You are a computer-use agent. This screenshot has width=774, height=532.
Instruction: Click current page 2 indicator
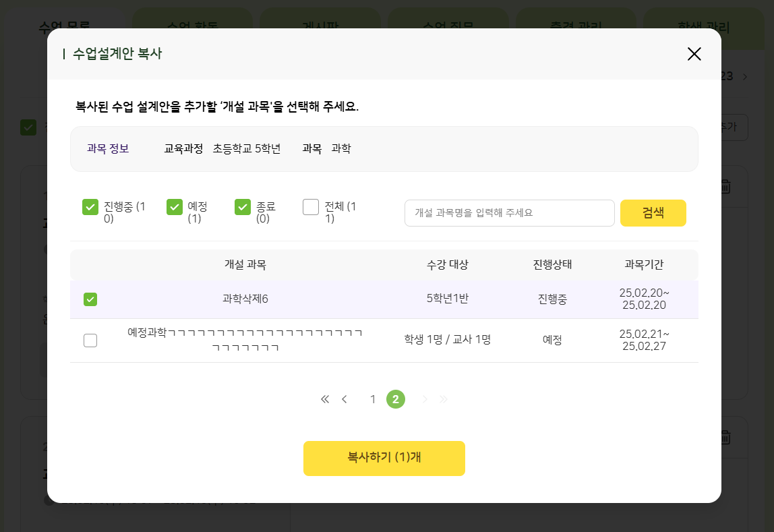pyautogui.click(x=396, y=399)
